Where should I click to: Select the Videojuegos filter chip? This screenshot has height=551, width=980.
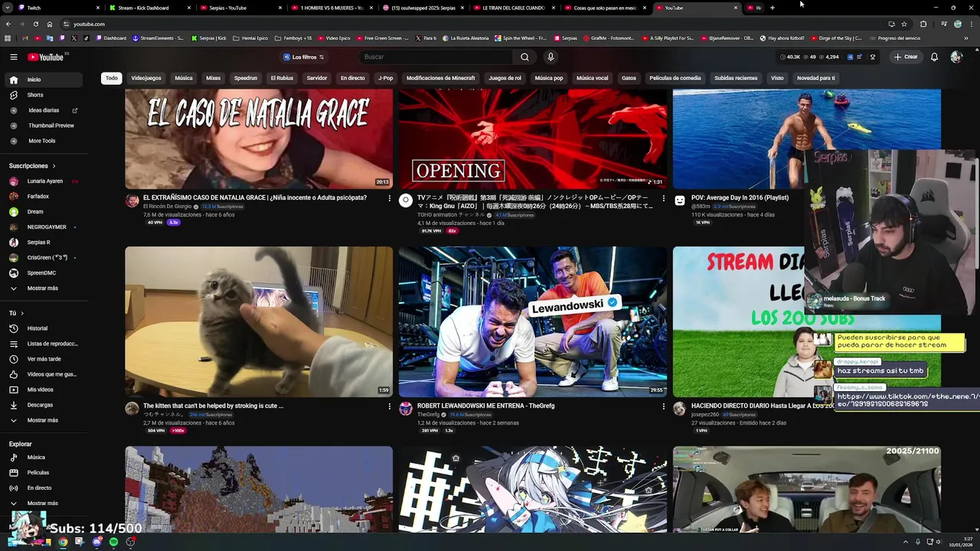point(146,78)
